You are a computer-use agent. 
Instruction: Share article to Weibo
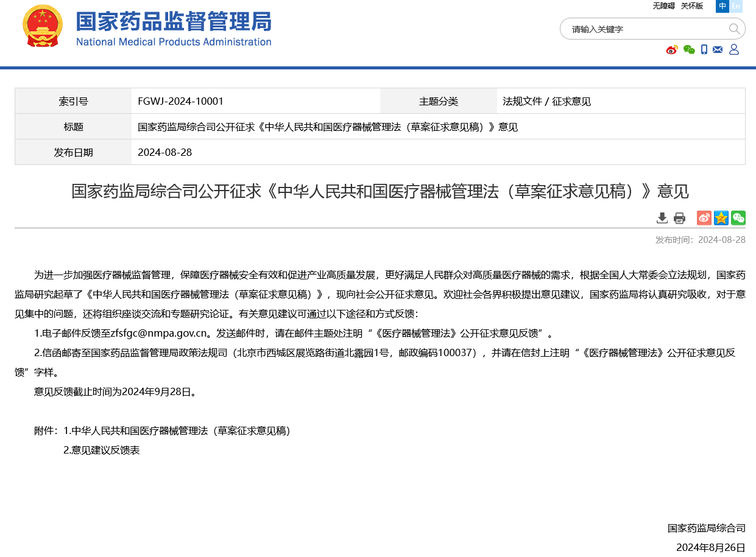[704, 217]
